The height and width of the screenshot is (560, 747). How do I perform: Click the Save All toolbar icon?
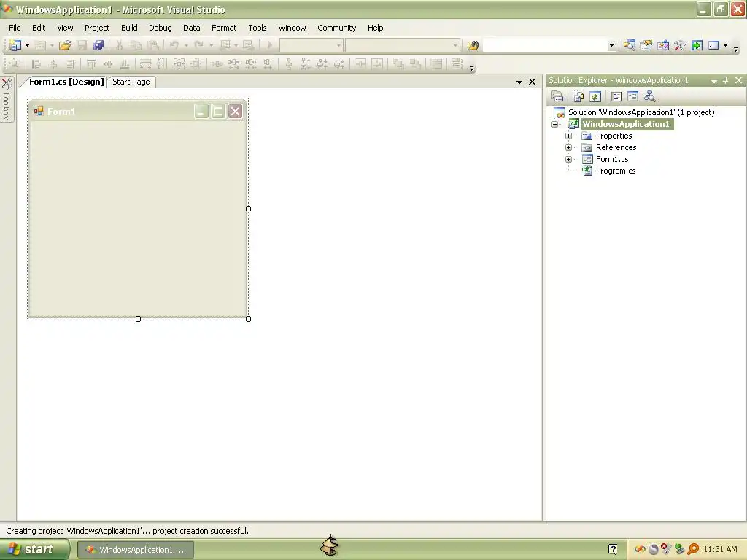click(98, 45)
